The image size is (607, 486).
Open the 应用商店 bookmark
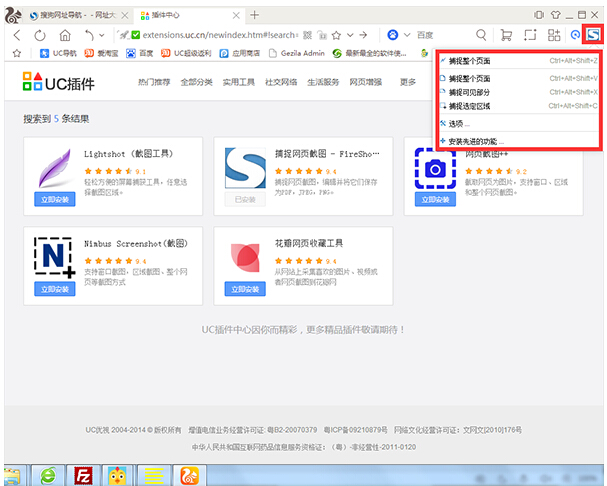point(240,53)
